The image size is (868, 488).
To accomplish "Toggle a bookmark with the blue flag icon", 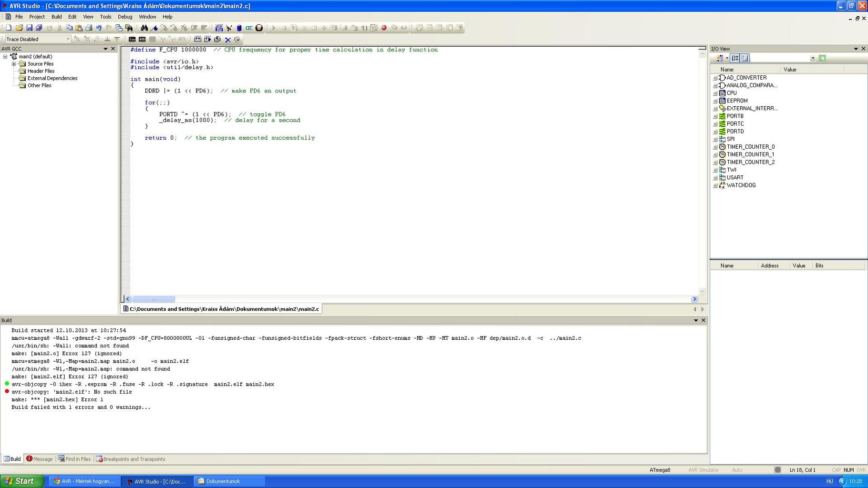I will pos(154,28).
